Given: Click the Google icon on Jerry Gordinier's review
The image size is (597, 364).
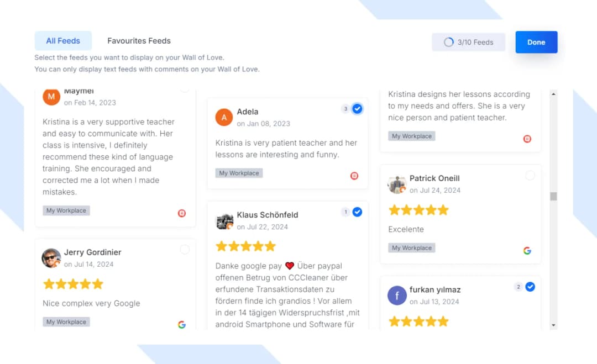Looking at the screenshot, I should coord(182,325).
